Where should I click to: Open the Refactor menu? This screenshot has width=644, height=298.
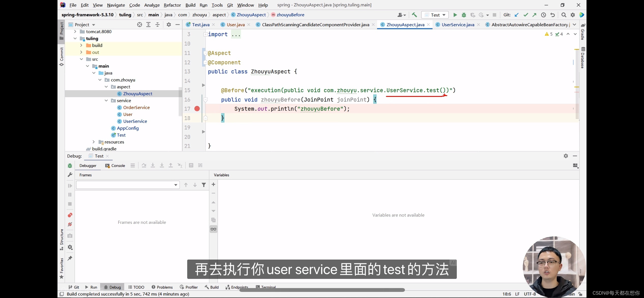tap(172, 5)
